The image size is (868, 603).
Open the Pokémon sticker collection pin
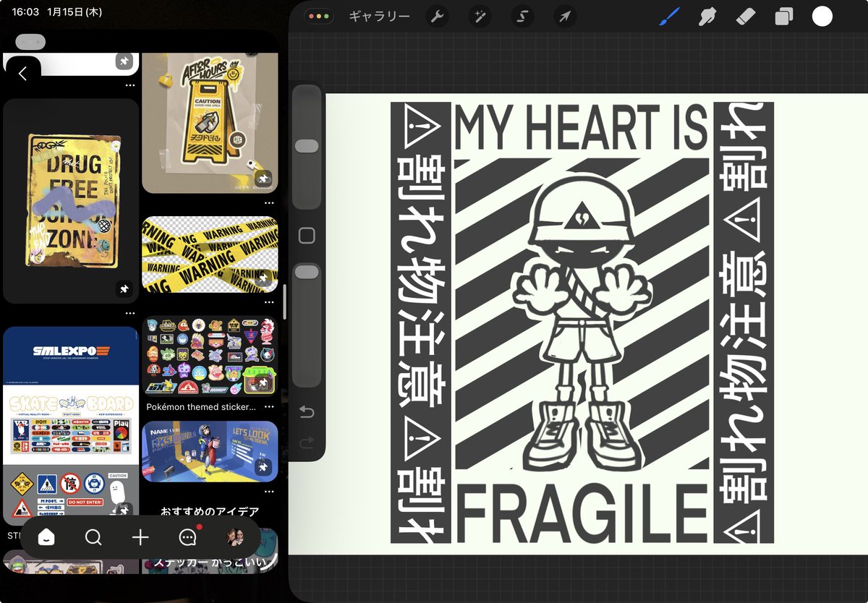(x=210, y=356)
